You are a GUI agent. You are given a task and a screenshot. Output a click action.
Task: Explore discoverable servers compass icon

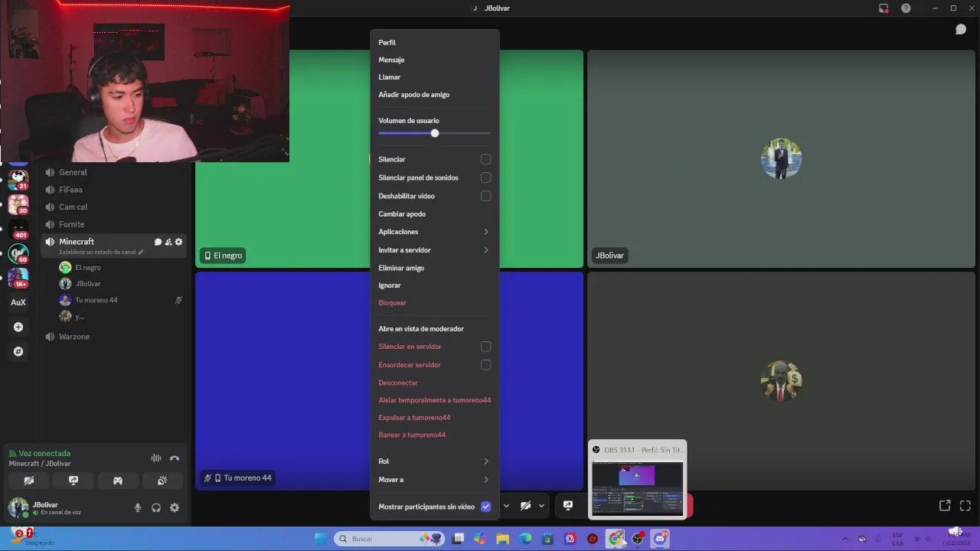click(x=18, y=351)
